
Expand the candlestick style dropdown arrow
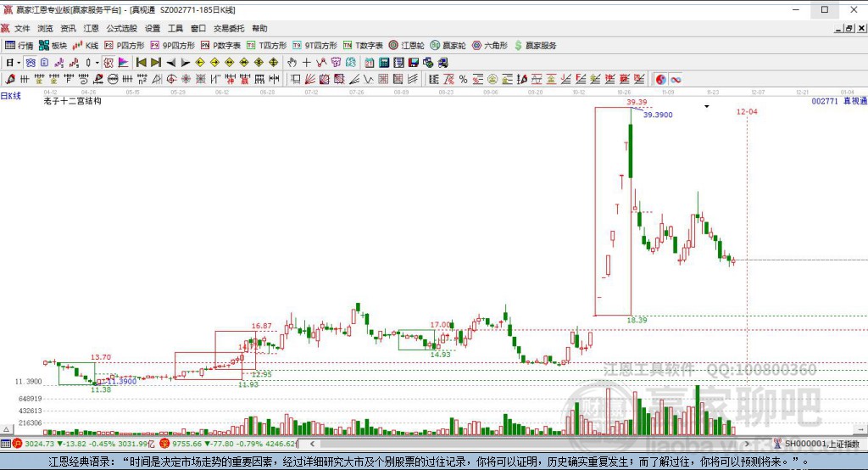click(97, 63)
